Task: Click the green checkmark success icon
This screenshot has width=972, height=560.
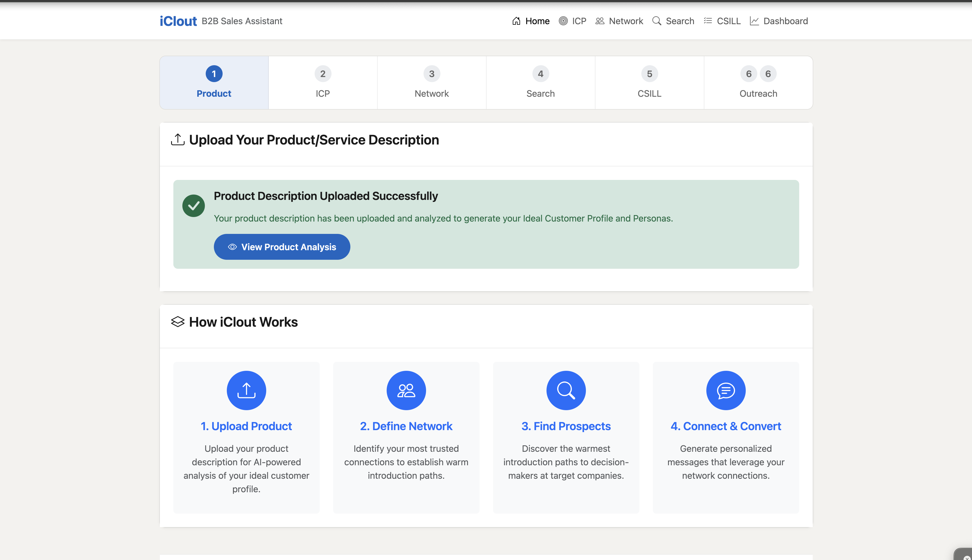Action: 193,206
